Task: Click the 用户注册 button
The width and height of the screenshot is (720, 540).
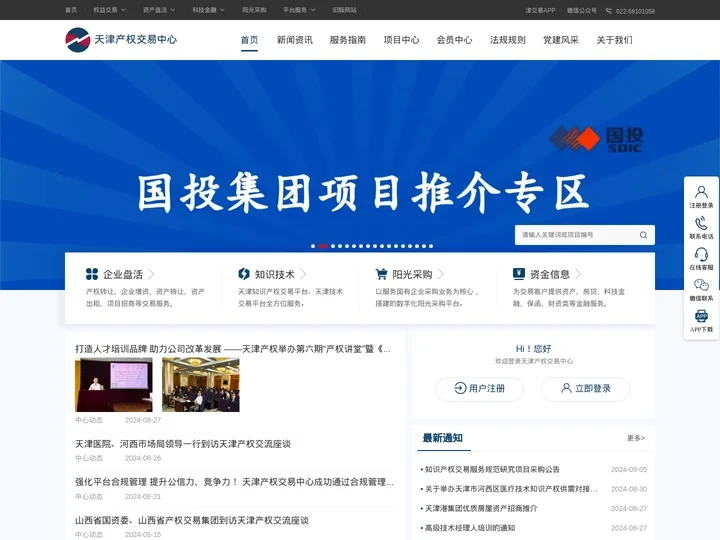Action: coord(479,388)
